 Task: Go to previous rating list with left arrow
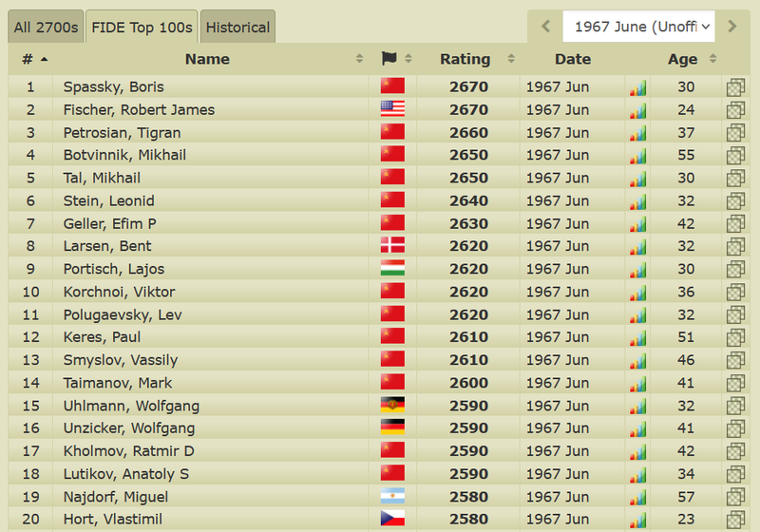coord(545,27)
